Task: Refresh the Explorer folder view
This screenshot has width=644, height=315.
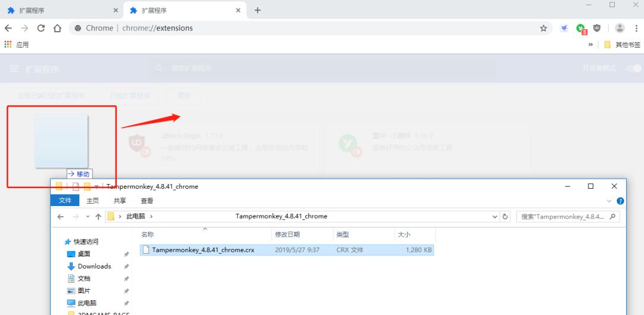Action: tap(505, 217)
